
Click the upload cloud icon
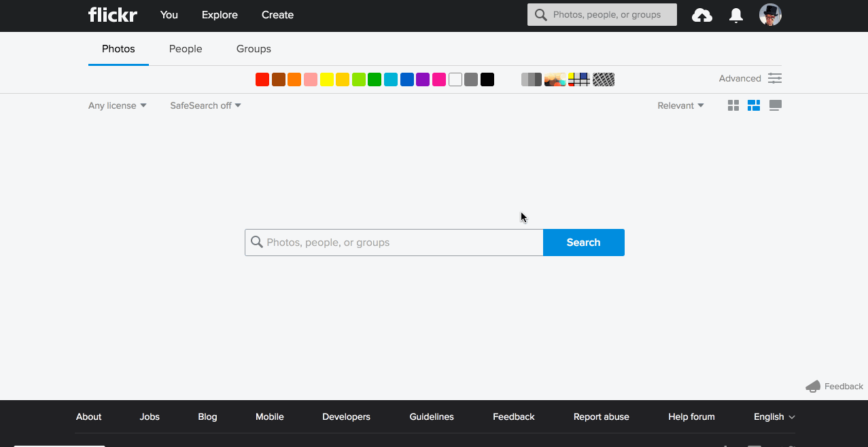[x=701, y=15]
